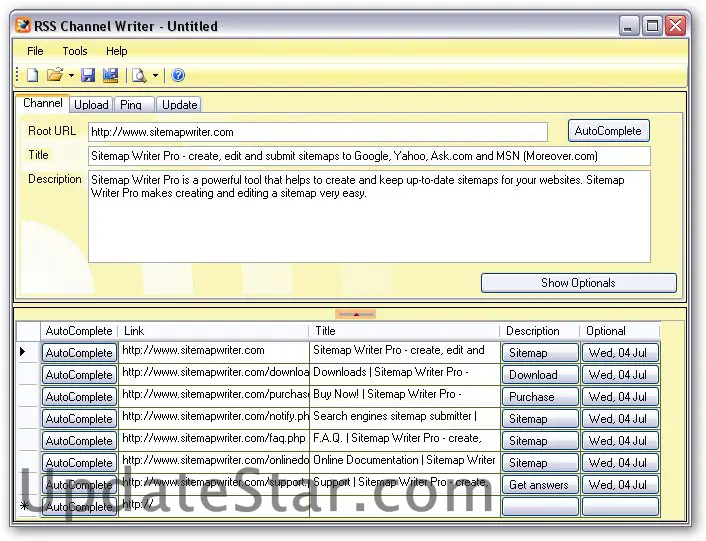Click the Preview magnifier page icon
Image resolution: width=706 pixels, height=541 pixels.
140,75
